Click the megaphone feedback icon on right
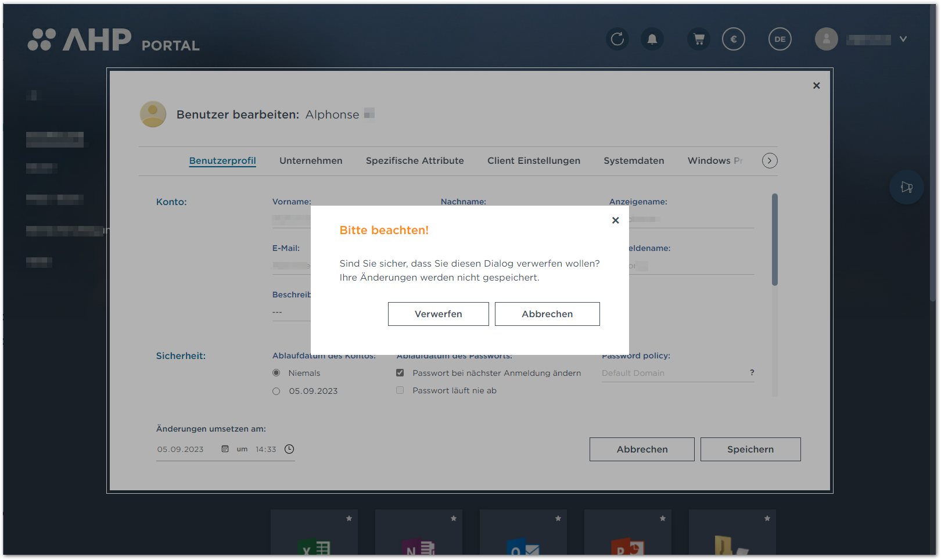 click(907, 187)
